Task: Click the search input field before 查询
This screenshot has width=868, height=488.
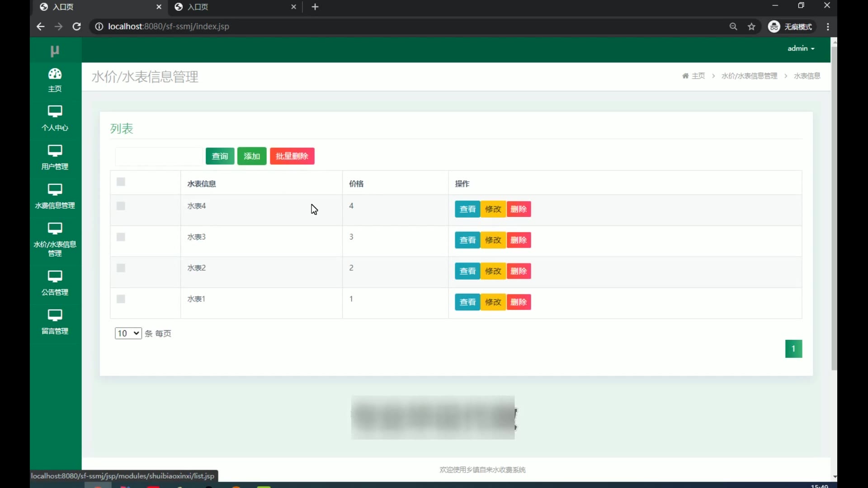Action: pos(159,156)
